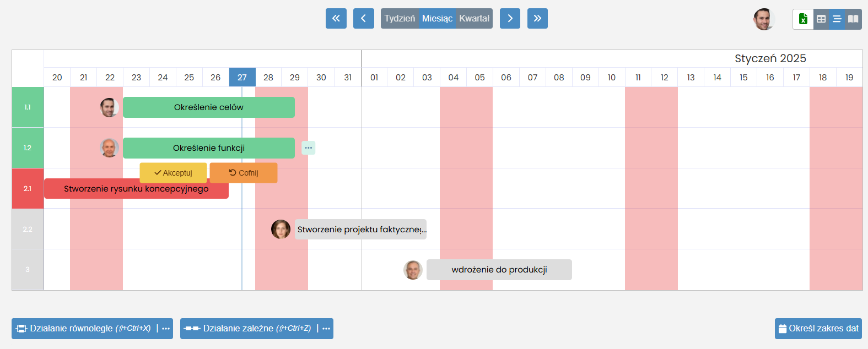Expand options for Działanie równoległe button
Image resolution: width=868 pixels, height=349 pixels.
[166, 329]
